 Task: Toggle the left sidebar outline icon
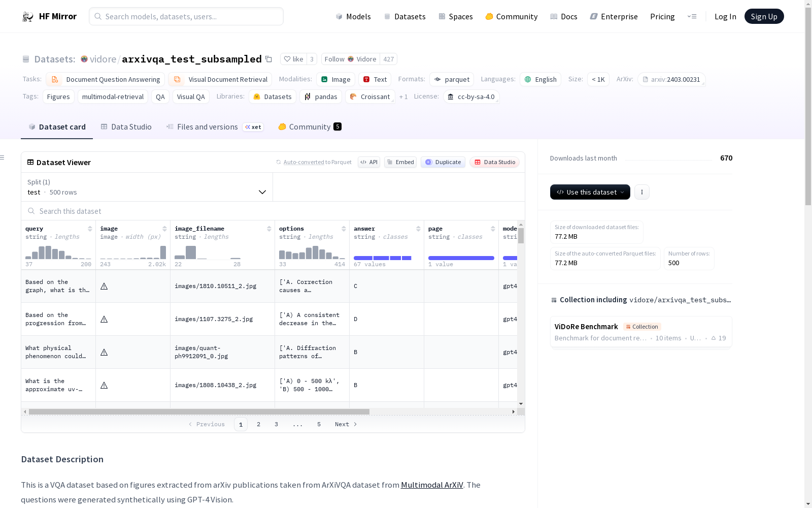click(x=3, y=157)
